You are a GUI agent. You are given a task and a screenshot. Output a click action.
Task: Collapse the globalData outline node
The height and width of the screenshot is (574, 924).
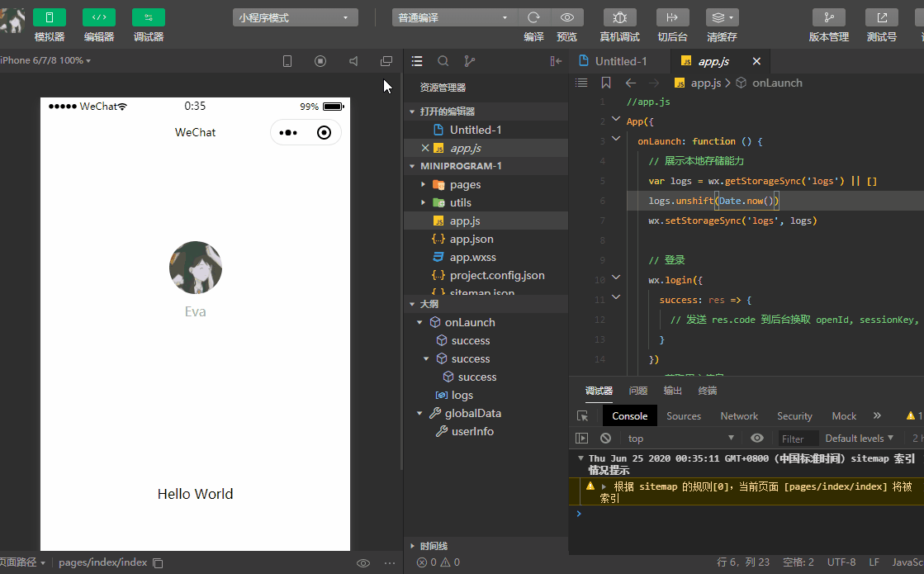pyautogui.click(x=419, y=413)
